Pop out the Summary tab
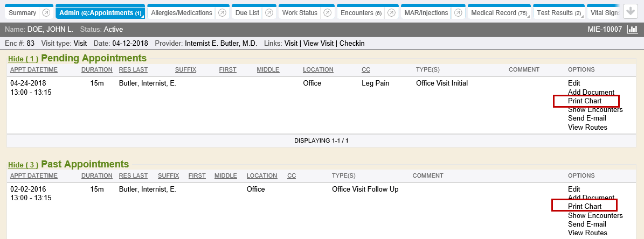The height and width of the screenshot is (239, 644). tap(46, 13)
